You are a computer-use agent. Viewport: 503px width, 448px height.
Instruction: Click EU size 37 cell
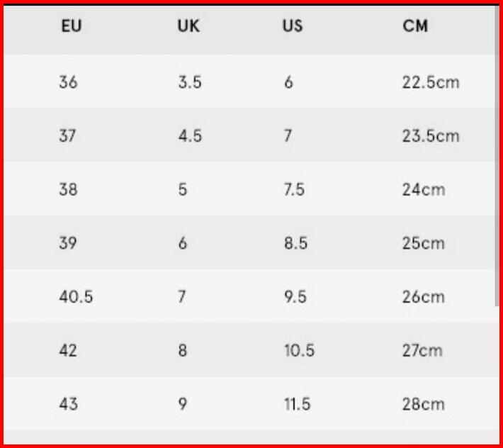tap(68, 135)
